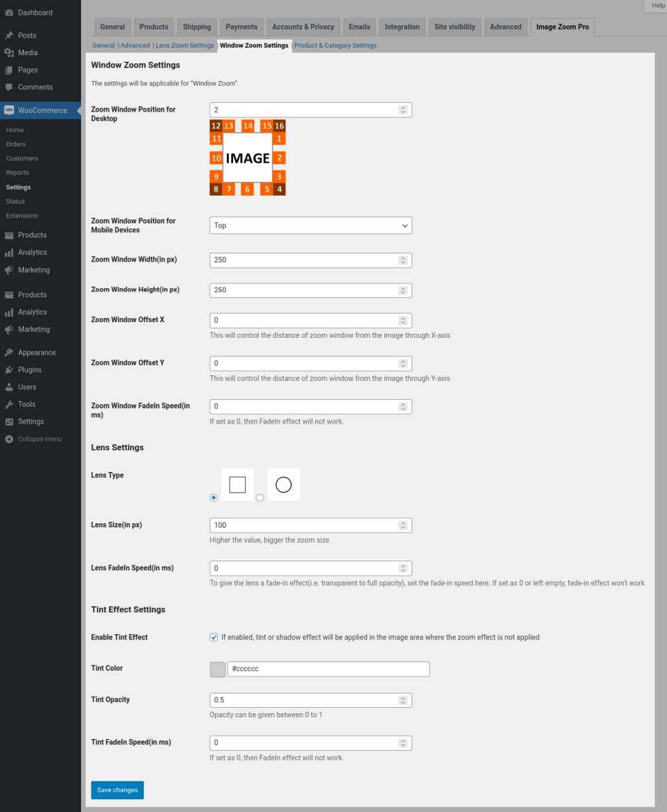Click the Tools wrench icon
The height and width of the screenshot is (812, 667).
pyautogui.click(x=9, y=405)
